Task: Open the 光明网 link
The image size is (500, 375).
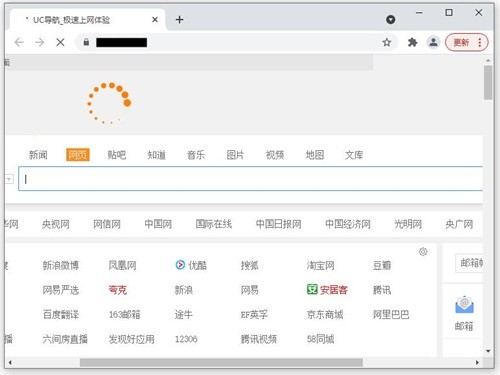Action: 408,224
